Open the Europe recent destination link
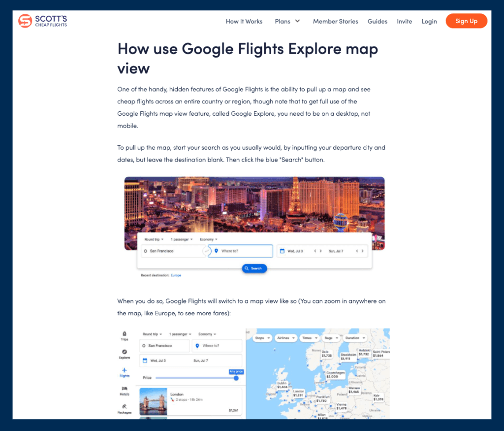Screen dimensions: 504x431 point(176,275)
